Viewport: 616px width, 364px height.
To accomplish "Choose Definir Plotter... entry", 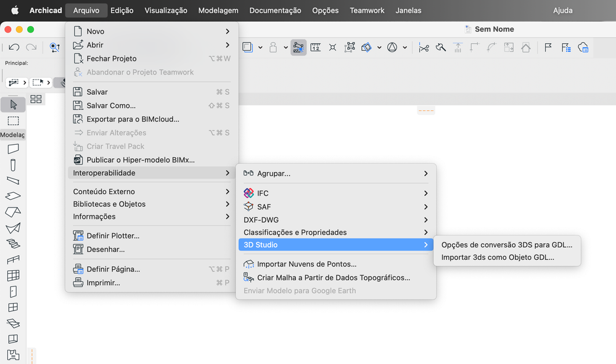I will pyautogui.click(x=152, y=236).
